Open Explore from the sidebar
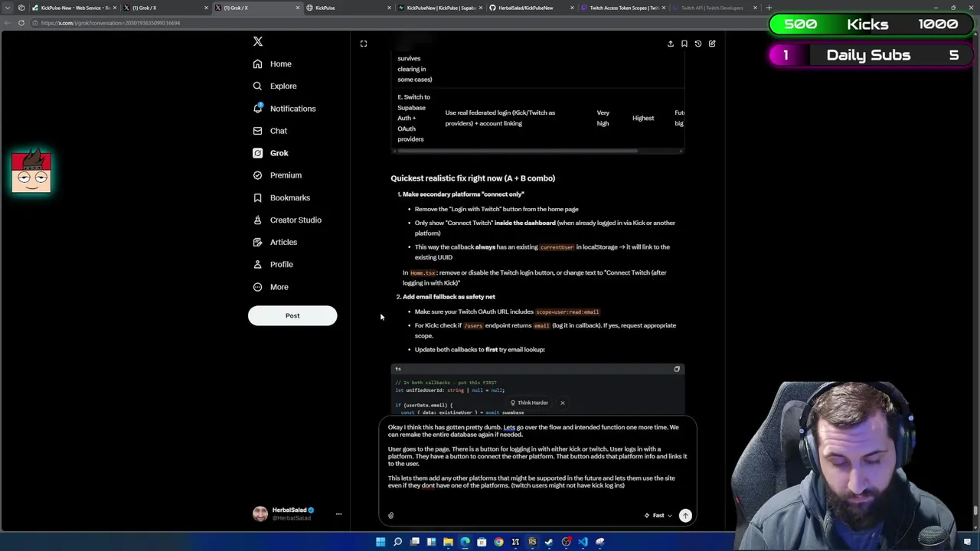Viewport: 980px width, 551px height. (x=275, y=86)
